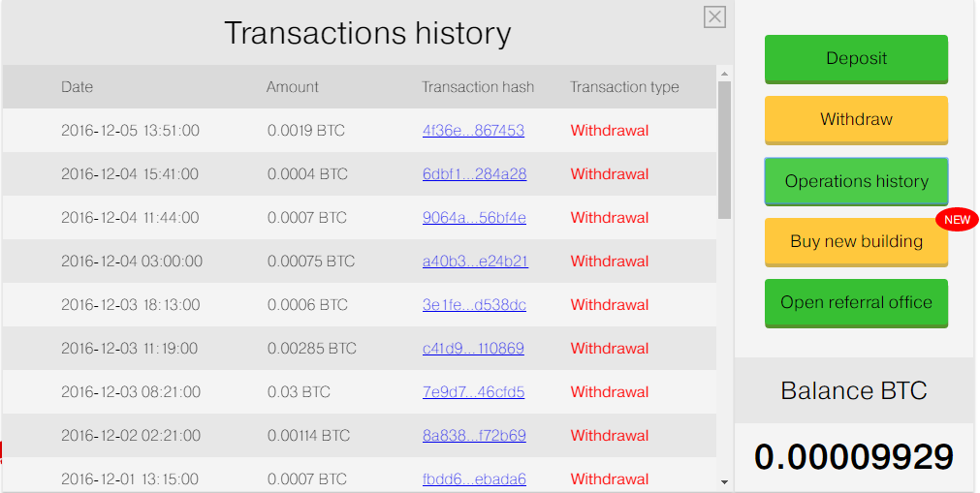Follow the 3e1fe...d538dc hash link

[x=474, y=305]
